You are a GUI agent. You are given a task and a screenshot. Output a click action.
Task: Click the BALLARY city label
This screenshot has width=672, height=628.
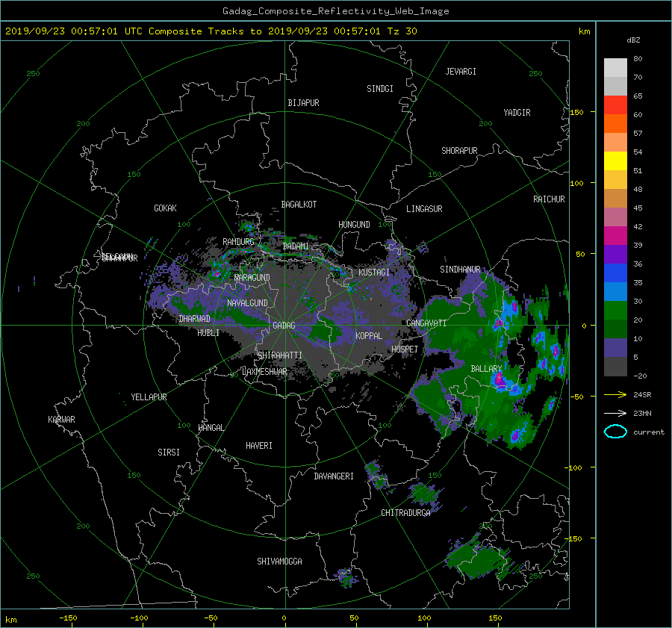point(486,369)
